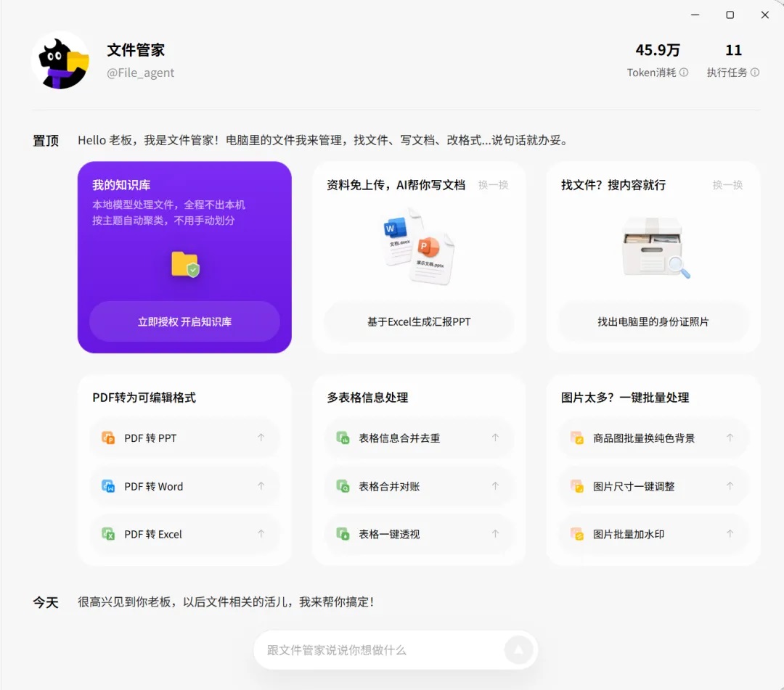Click the 图片太多？一键批量处理 heading
Image resolution: width=784 pixels, height=690 pixels.
click(x=625, y=398)
